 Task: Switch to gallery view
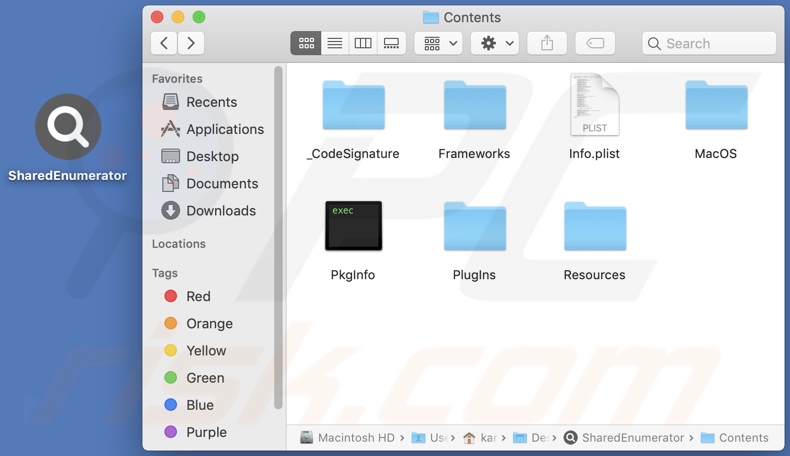pyautogui.click(x=391, y=43)
